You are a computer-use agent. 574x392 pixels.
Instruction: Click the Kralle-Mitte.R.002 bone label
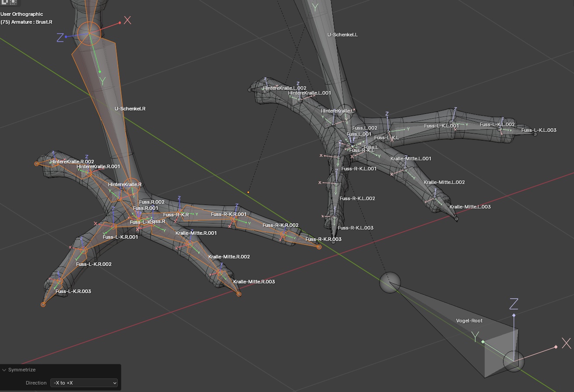[x=229, y=257]
